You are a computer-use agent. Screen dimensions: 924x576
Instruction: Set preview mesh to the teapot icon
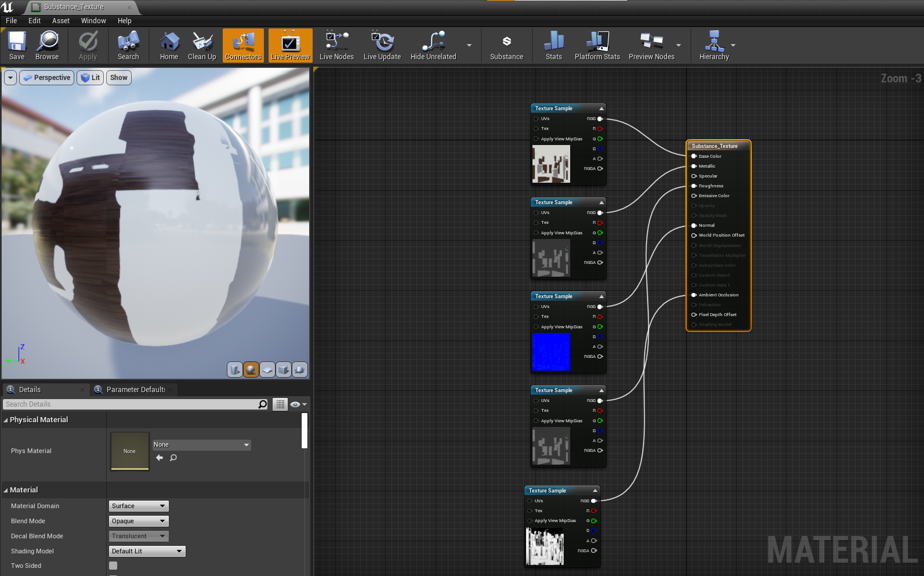(300, 369)
